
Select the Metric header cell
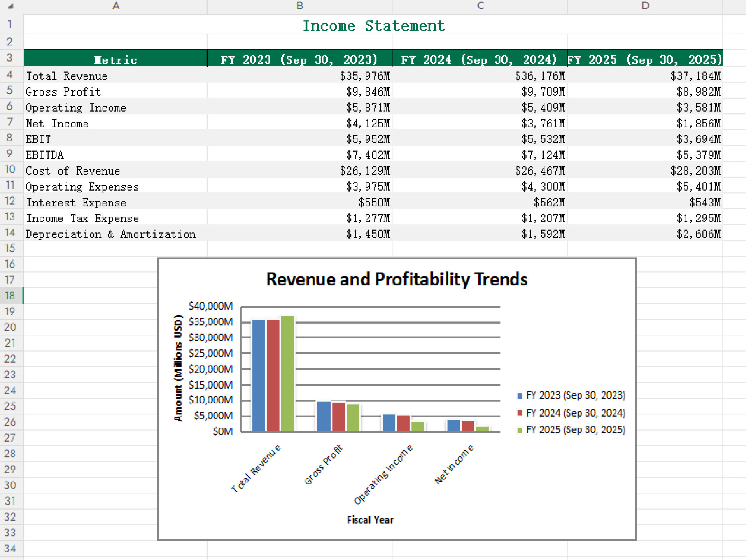[x=115, y=59]
